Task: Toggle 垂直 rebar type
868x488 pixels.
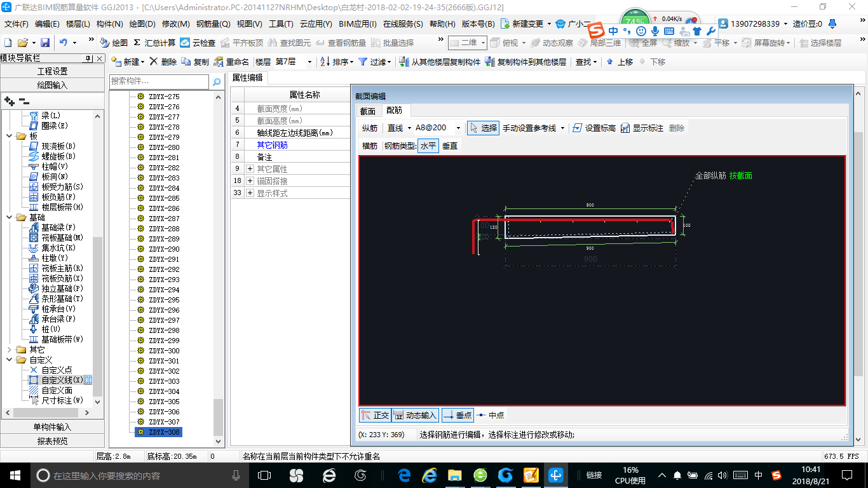Action: (x=450, y=146)
